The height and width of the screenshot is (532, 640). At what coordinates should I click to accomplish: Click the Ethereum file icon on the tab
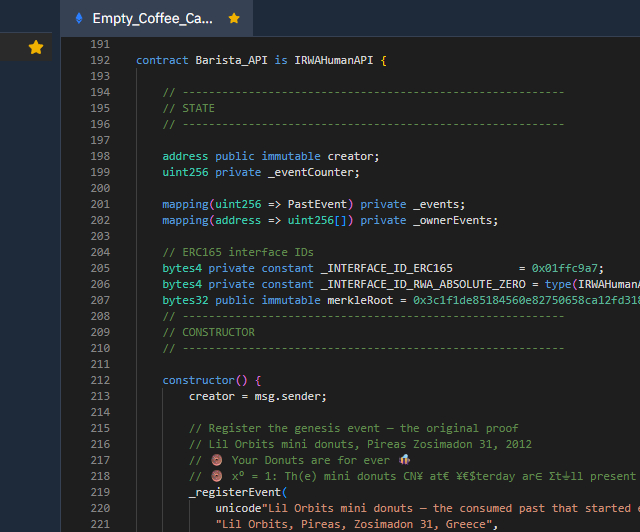[x=79, y=18]
